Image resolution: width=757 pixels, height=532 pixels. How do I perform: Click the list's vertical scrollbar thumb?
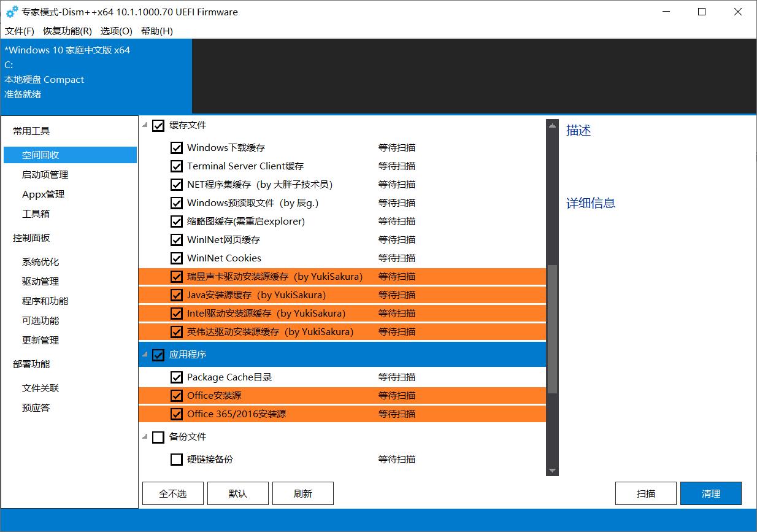click(x=552, y=329)
